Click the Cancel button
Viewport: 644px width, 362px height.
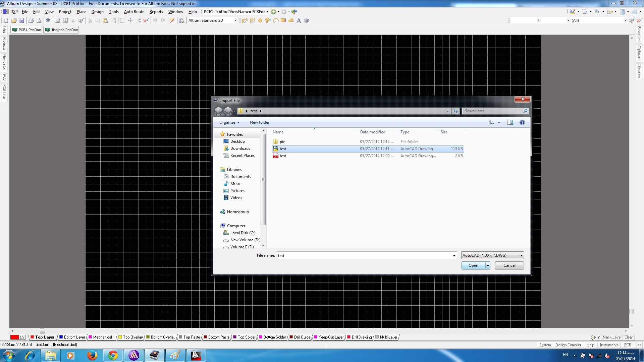(x=509, y=265)
